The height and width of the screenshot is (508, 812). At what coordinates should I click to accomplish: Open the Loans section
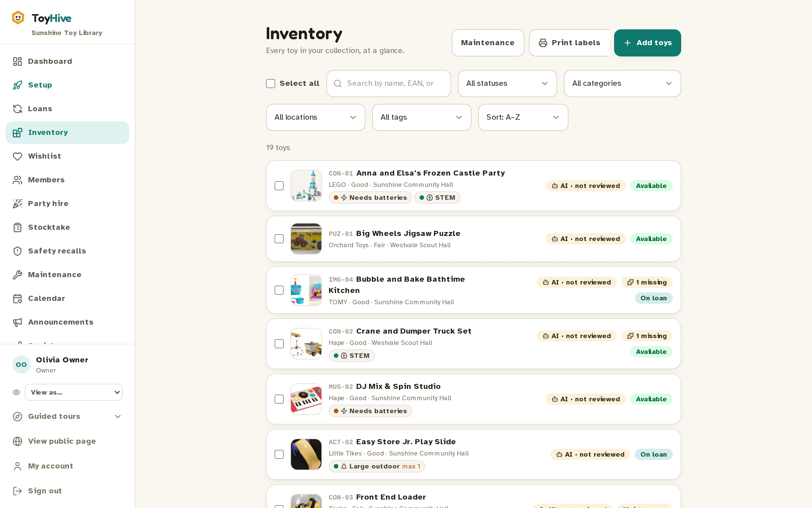pyautogui.click(x=67, y=109)
